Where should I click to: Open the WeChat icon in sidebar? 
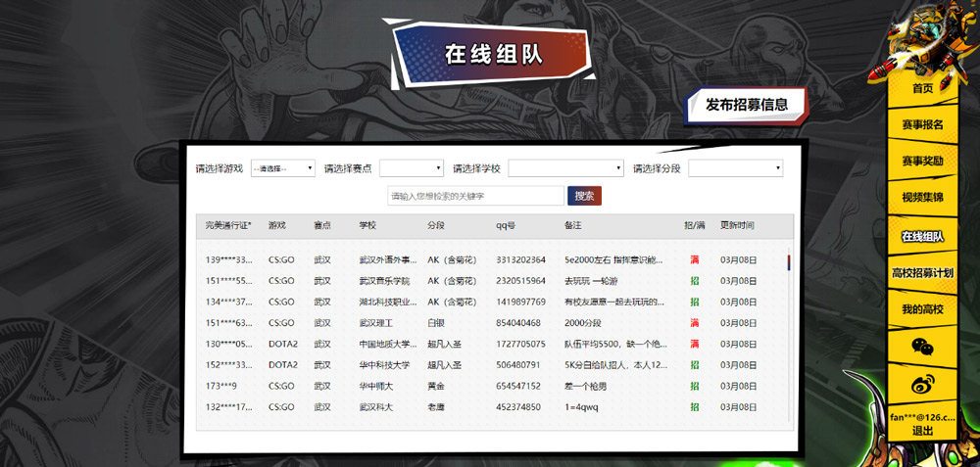(923, 346)
